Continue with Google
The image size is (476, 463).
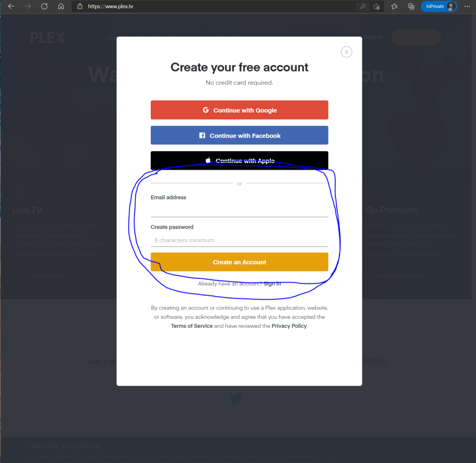pyautogui.click(x=239, y=110)
